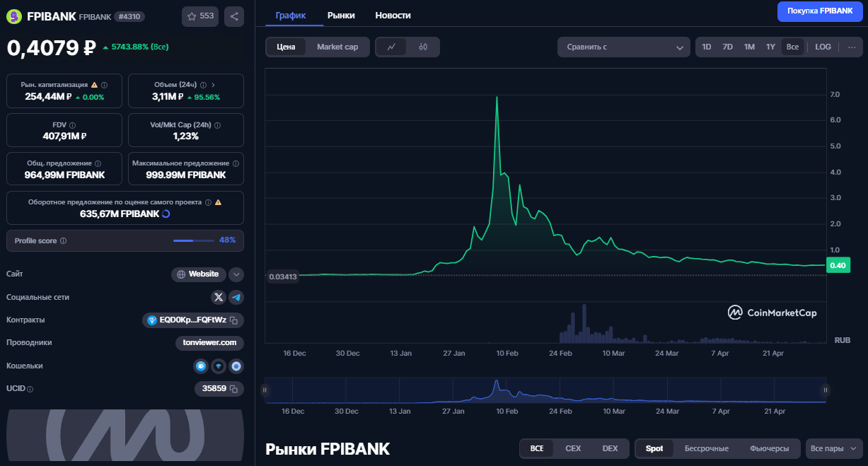This screenshot has height=466, width=868.
Task: Grab the right range-navigator handle
Action: tap(826, 390)
